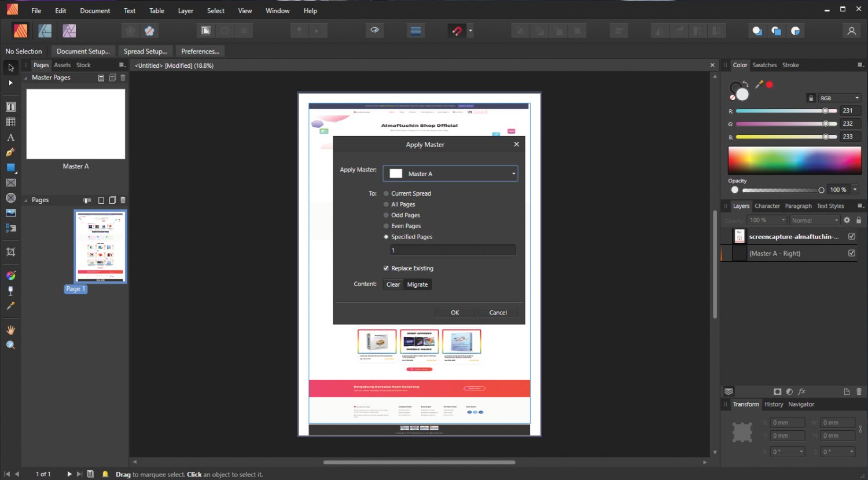This screenshot has width=868, height=480.
Task: Open the Document menu
Action: pyautogui.click(x=94, y=10)
